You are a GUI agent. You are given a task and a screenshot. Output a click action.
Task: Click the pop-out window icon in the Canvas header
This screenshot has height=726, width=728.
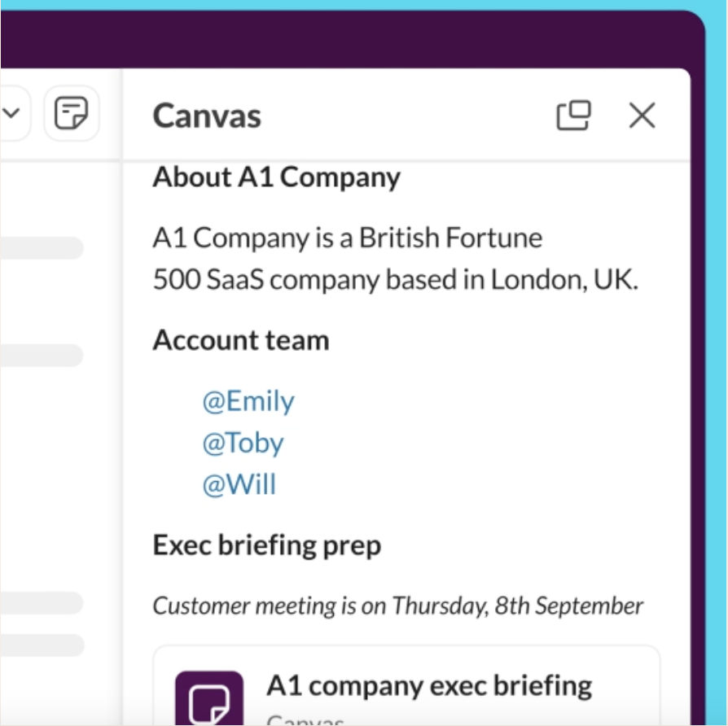point(575,116)
